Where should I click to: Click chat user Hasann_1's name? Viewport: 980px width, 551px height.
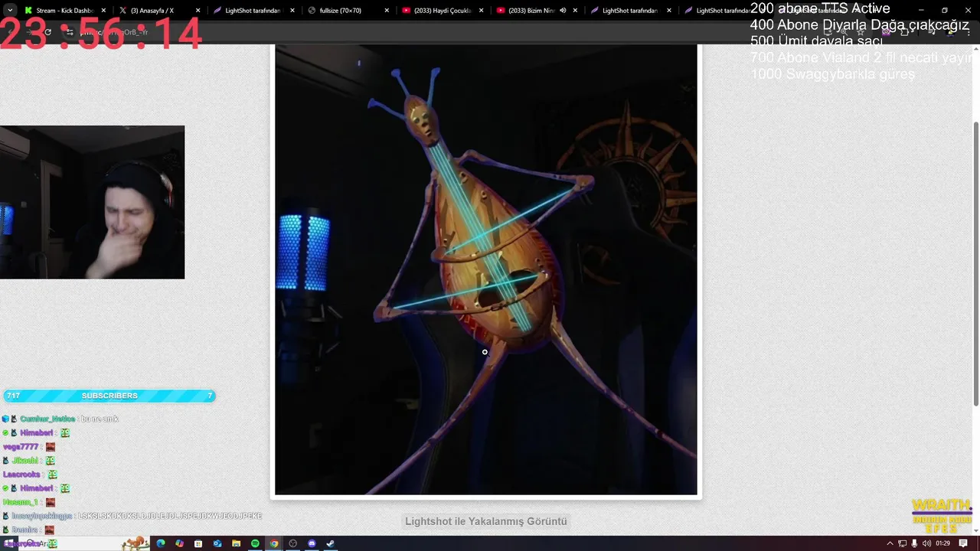tap(21, 502)
